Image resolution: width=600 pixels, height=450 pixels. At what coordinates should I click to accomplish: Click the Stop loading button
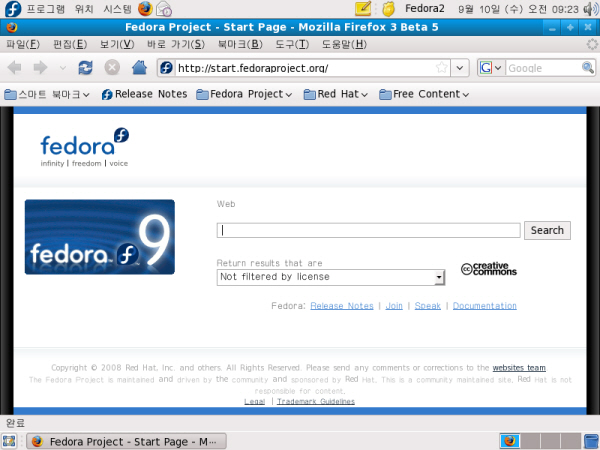coord(112,68)
